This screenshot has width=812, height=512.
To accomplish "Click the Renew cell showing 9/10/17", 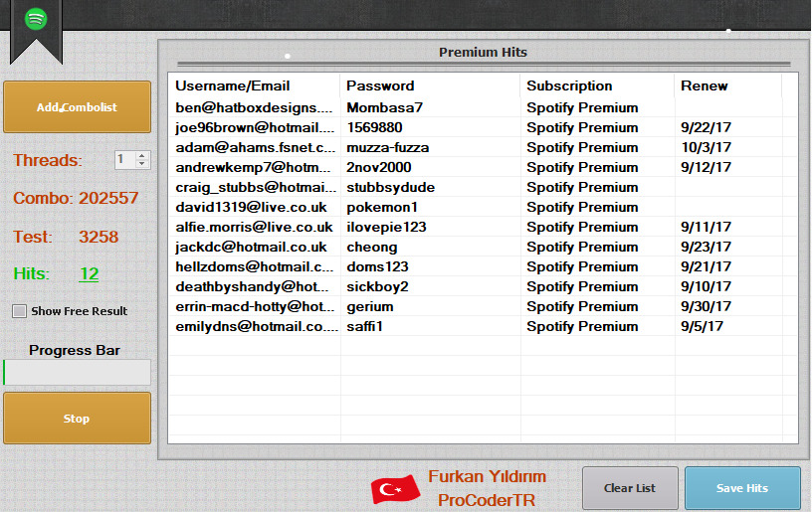I will pyautogui.click(x=706, y=286).
